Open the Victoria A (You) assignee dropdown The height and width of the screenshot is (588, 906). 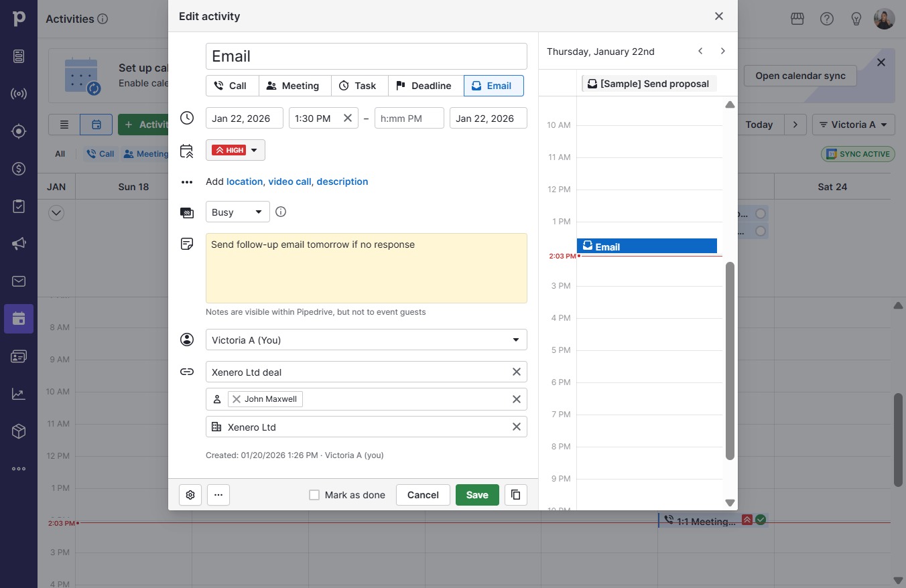point(367,340)
